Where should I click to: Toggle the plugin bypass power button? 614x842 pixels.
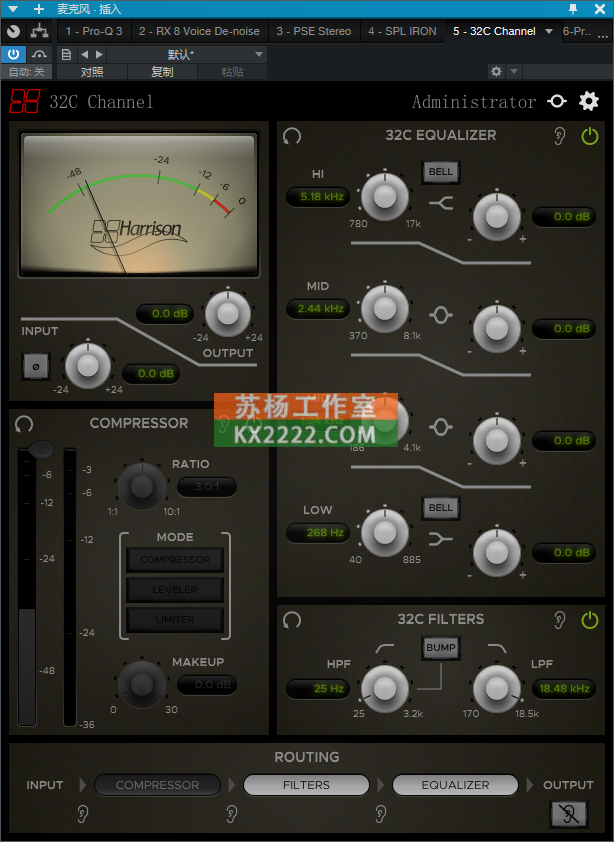point(13,54)
